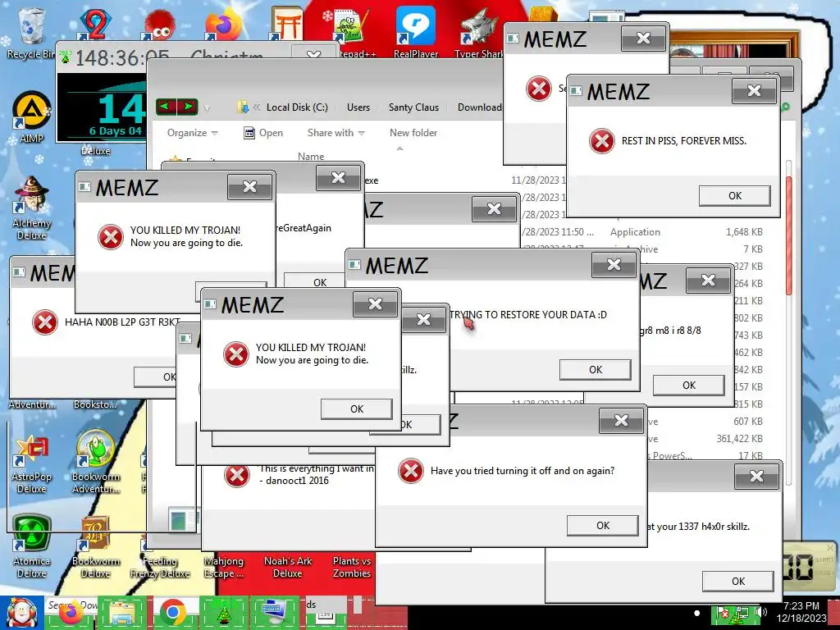Open the volume control in system tray
This screenshot has height=630, width=840.
coord(760,612)
